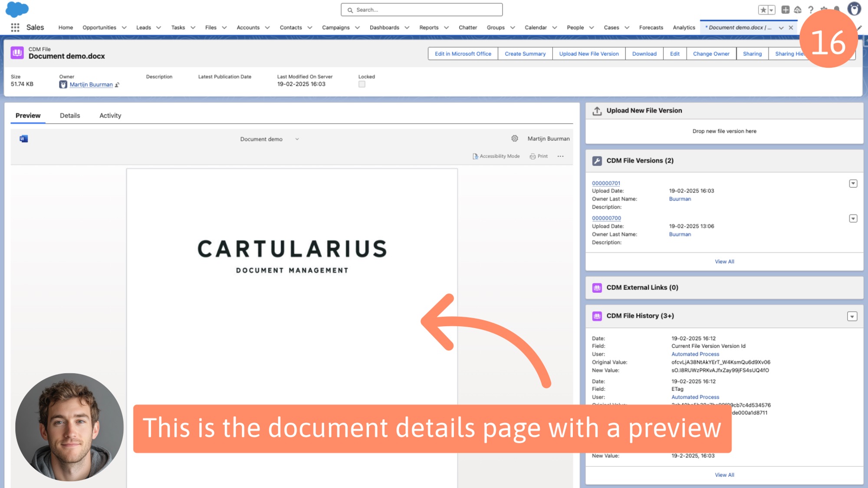Go to the Home nav item
Viewport: 868px width, 488px height.
point(66,27)
